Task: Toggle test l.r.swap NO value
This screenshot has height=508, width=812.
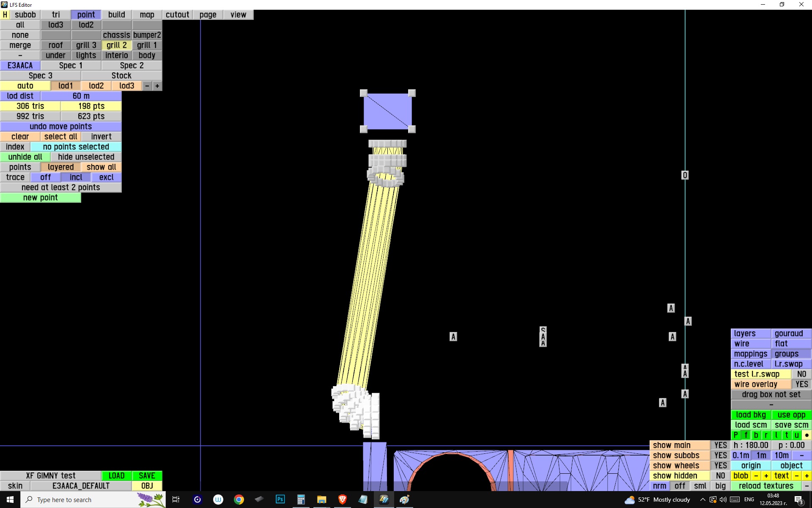Action: click(x=801, y=374)
